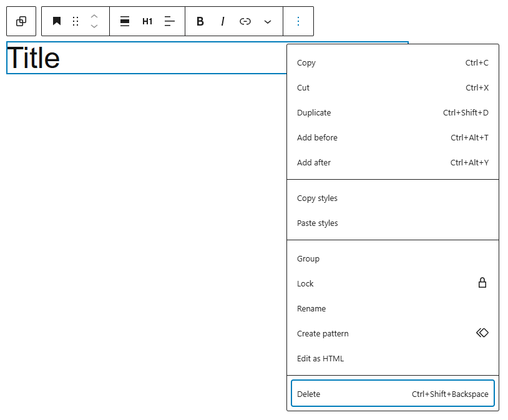The height and width of the screenshot is (420, 508).
Task: Toggle bold formatting
Action: 200,21
